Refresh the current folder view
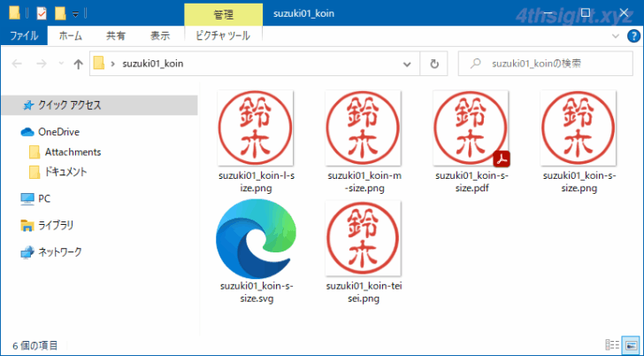This screenshot has height=356, width=644. pos(433,64)
